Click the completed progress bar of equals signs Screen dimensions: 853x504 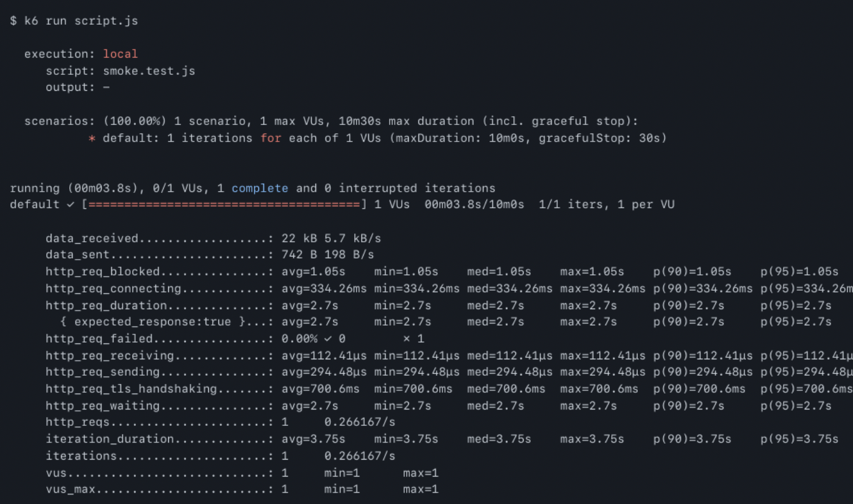pyautogui.click(x=224, y=204)
